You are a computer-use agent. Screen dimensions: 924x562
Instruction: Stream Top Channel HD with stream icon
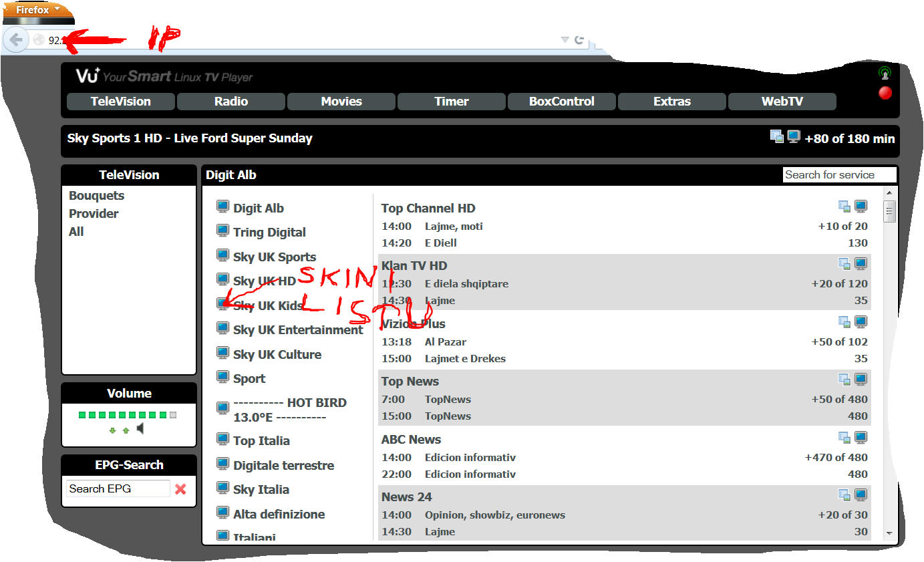point(844,206)
